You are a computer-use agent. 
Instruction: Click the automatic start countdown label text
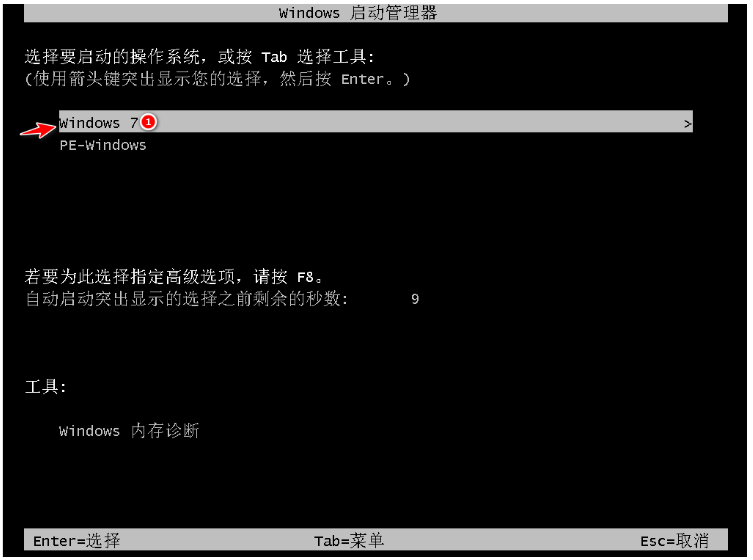186,299
